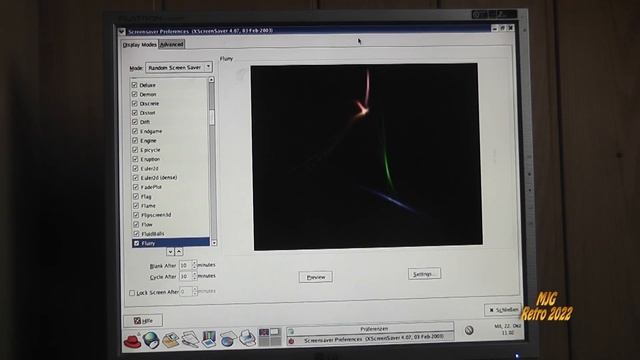Select the Screensaver Preferences taskbar entry
The height and width of the screenshot is (360, 640).
(370, 338)
